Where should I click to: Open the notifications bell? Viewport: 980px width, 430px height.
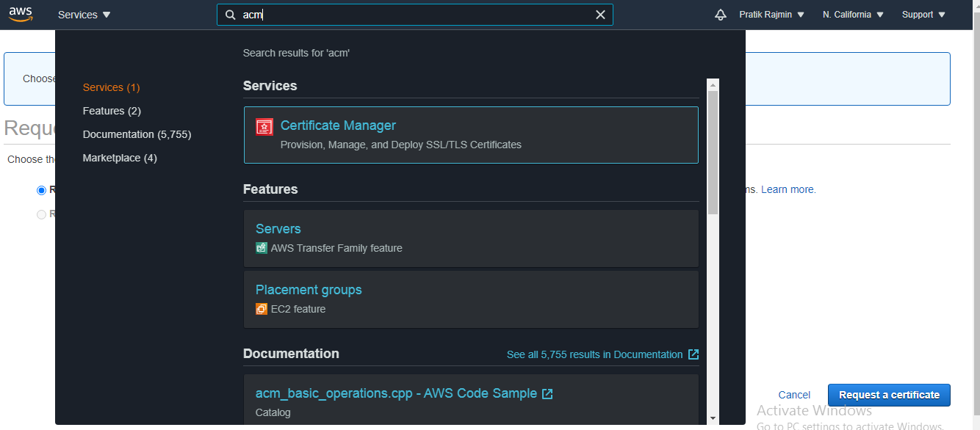tap(721, 15)
